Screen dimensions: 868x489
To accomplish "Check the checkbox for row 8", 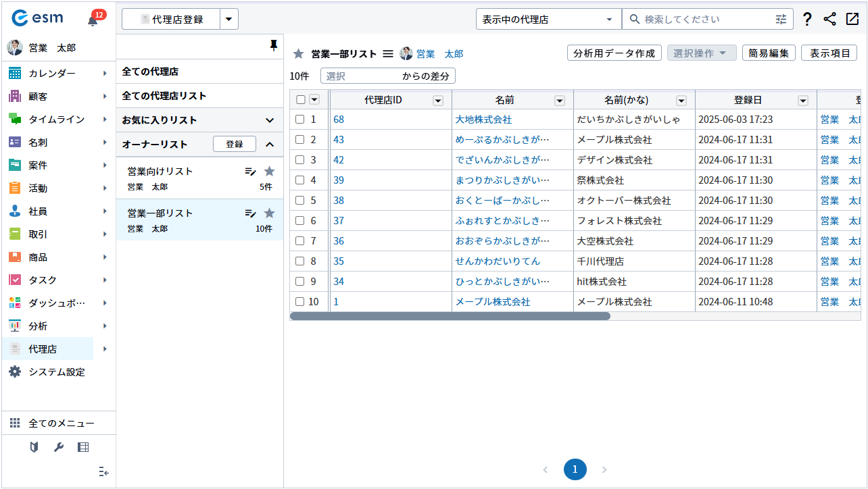I will [300, 261].
